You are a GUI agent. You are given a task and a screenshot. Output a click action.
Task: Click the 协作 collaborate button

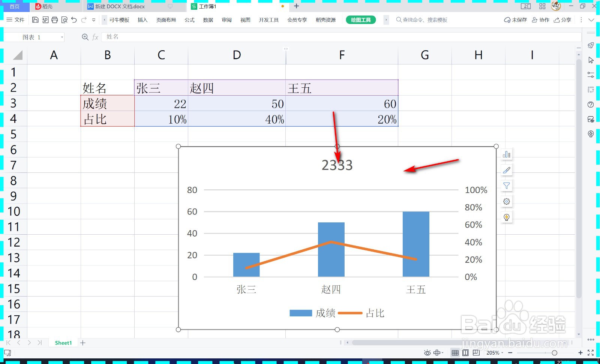540,20
